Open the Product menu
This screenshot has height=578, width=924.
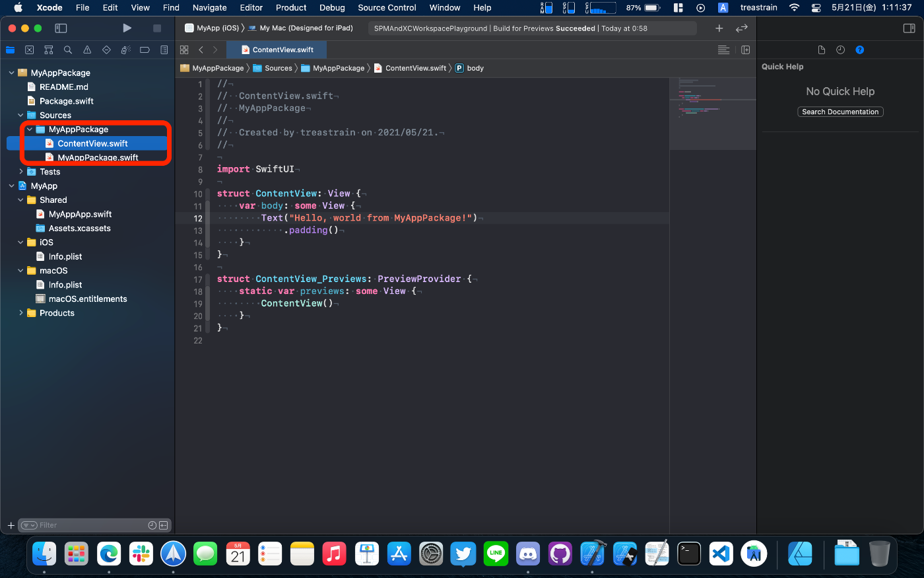pos(290,8)
